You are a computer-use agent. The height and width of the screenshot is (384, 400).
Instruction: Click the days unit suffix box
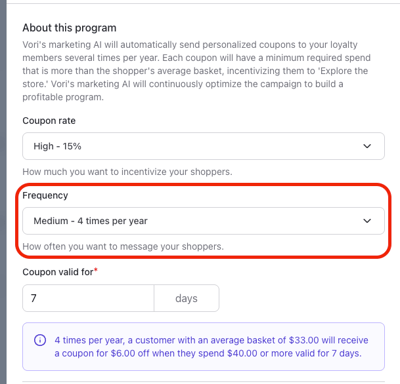pos(187,298)
